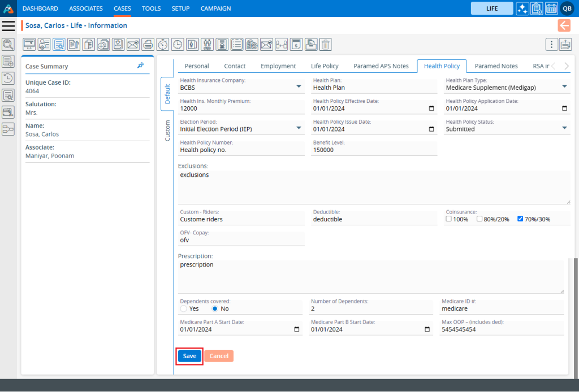Click the Cancel button
Screen dimensions: 579x392
[219, 356]
